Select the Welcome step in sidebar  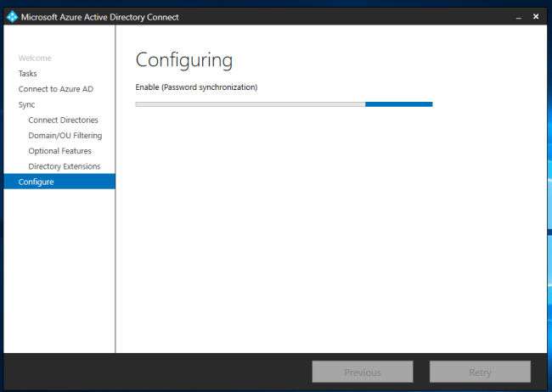tap(35, 58)
